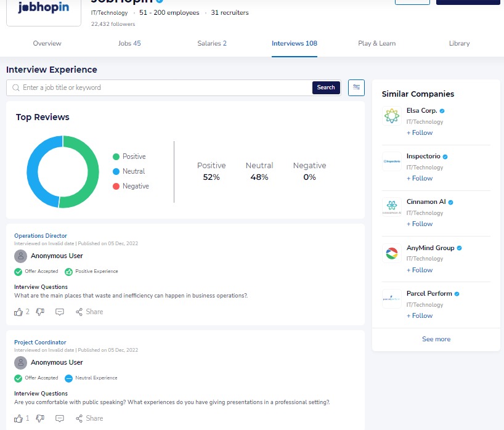Comment on the Operations Director review

(x=60, y=312)
